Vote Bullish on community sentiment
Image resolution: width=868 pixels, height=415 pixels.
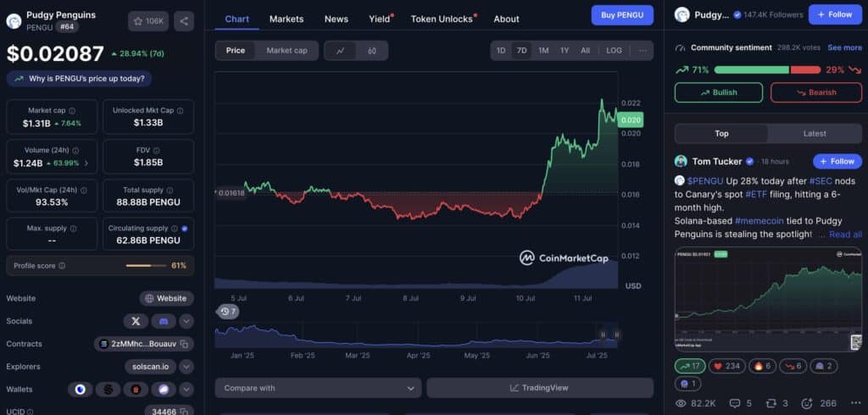[x=719, y=92]
